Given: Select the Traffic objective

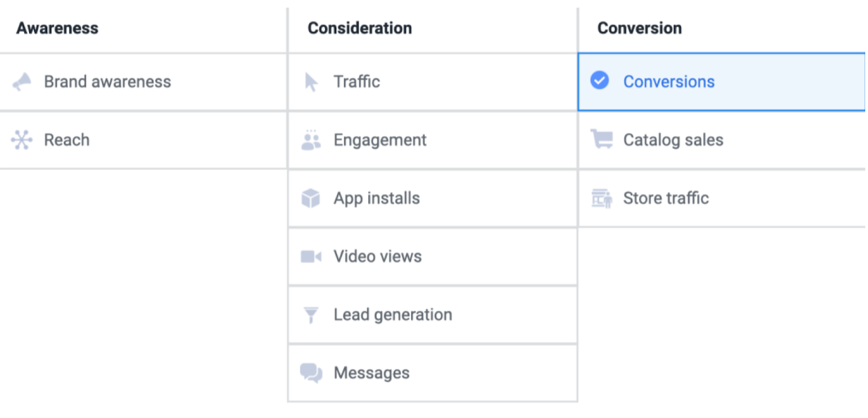Looking at the screenshot, I should (357, 82).
